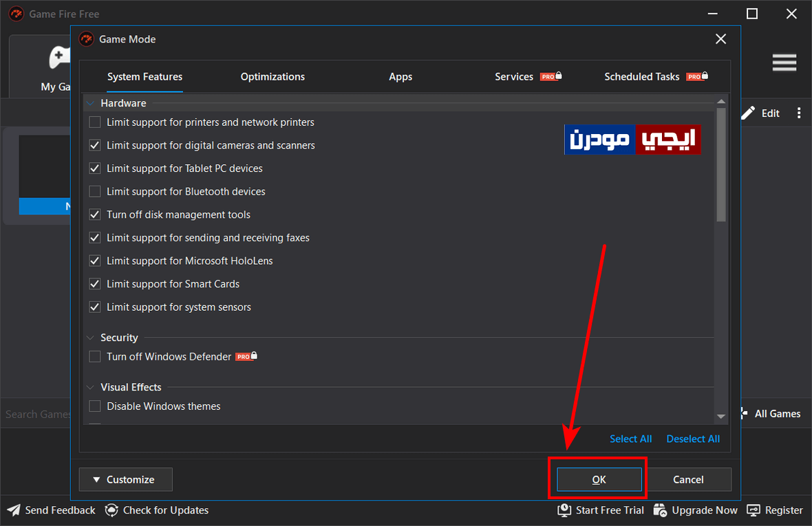This screenshot has width=812, height=526.
Task: Close the Game Fire Free main window
Action: click(x=791, y=14)
